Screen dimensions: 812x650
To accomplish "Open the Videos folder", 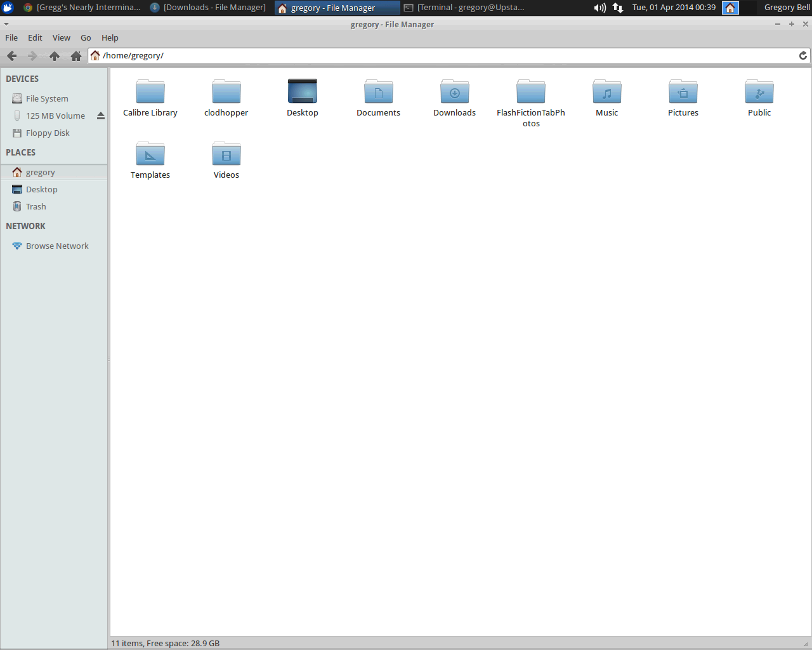I will click(x=226, y=160).
